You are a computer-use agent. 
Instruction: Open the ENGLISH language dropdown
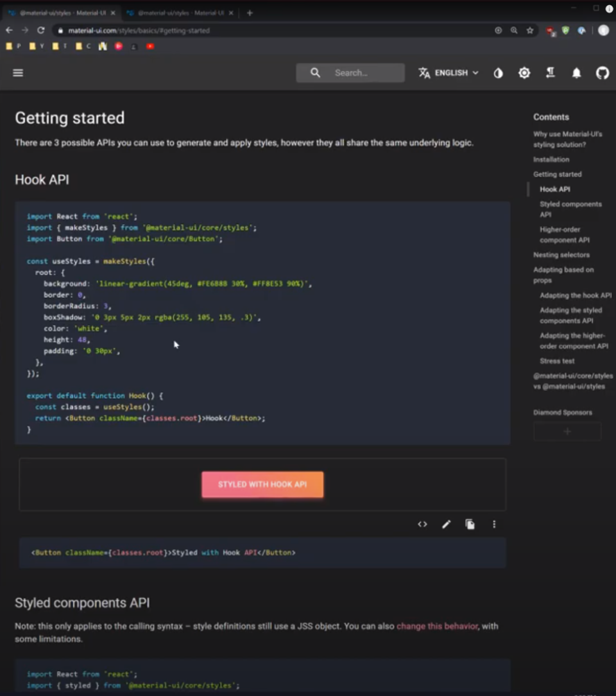(x=449, y=73)
